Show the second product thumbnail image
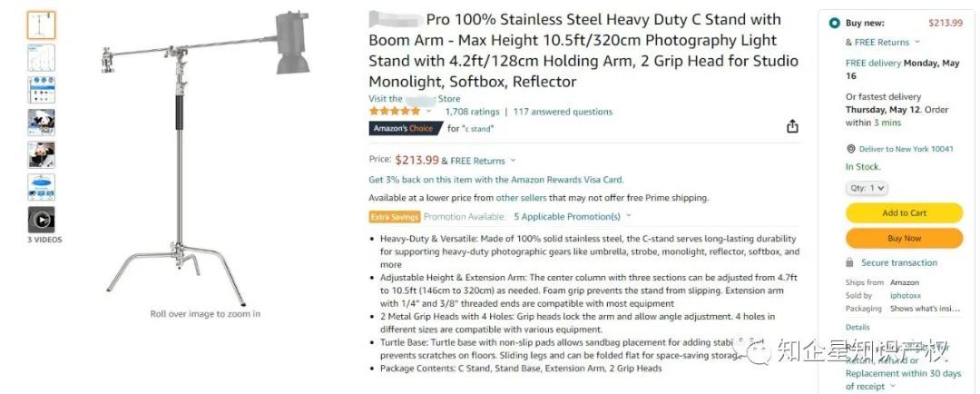 pyautogui.click(x=41, y=57)
